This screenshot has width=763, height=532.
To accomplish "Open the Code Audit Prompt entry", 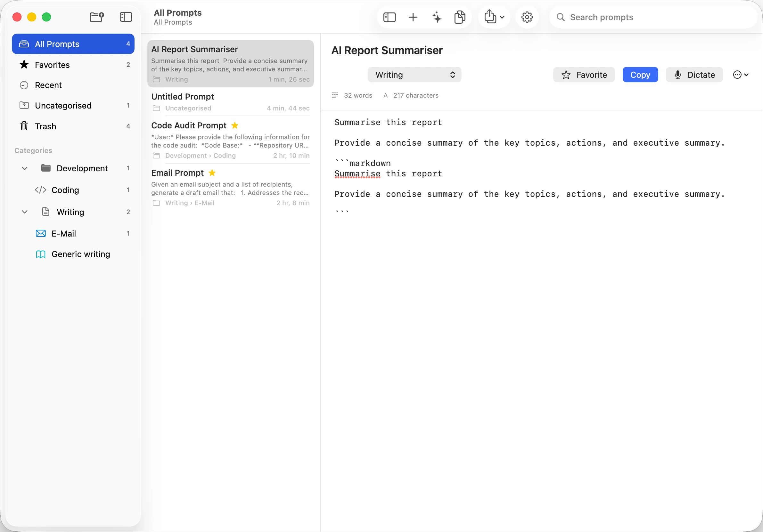I will point(231,140).
